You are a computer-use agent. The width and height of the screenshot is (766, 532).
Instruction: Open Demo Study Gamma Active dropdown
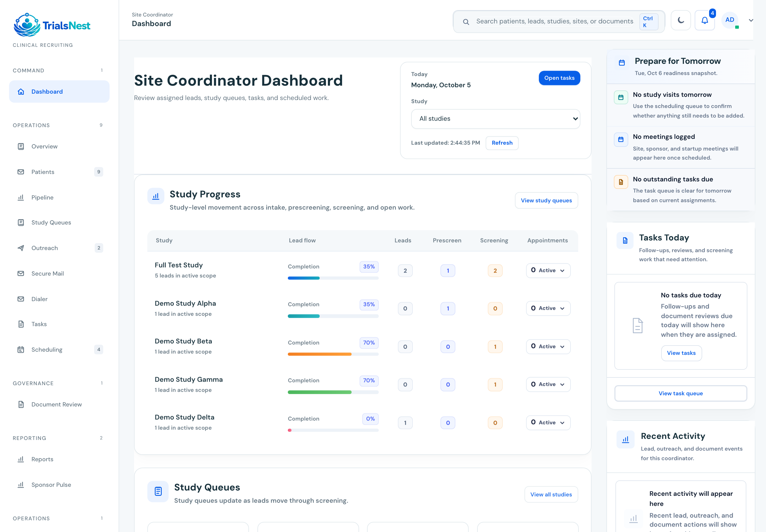click(548, 384)
